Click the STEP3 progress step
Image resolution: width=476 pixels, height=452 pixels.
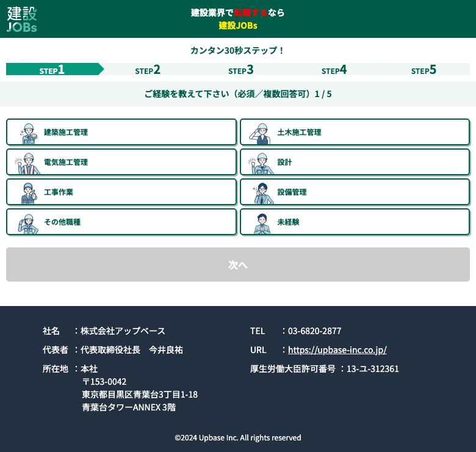pos(240,70)
